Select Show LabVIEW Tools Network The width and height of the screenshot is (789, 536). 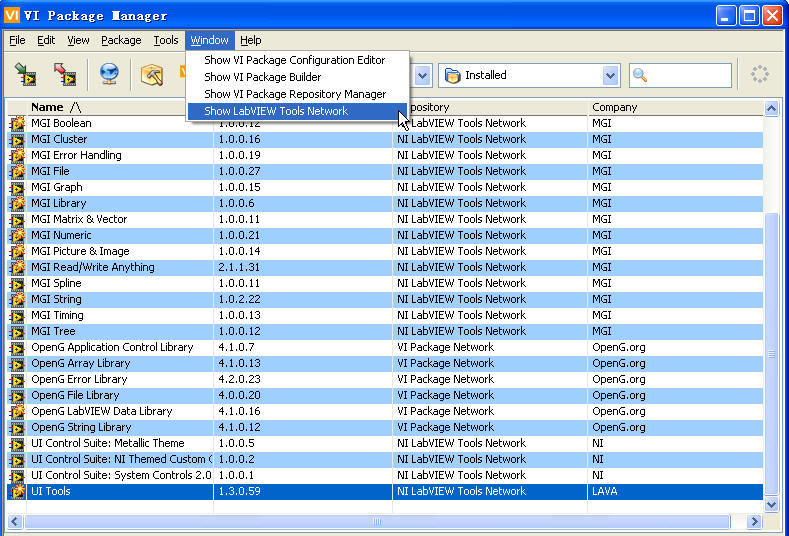[x=276, y=111]
